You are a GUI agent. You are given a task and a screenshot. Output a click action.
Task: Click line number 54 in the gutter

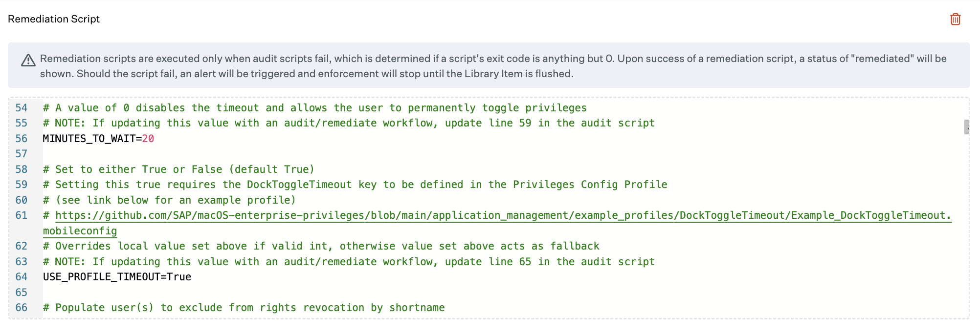pyautogui.click(x=22, y=108)
